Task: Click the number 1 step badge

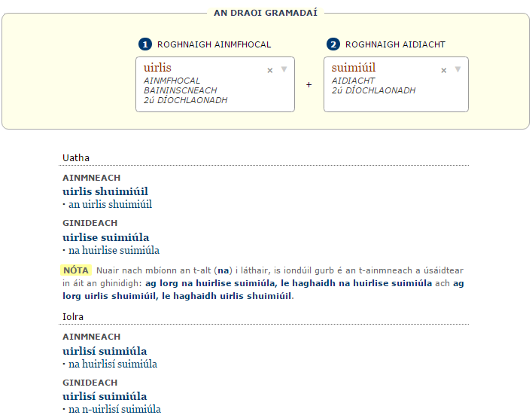Action: pyautogui.click(x=145, y=44)
